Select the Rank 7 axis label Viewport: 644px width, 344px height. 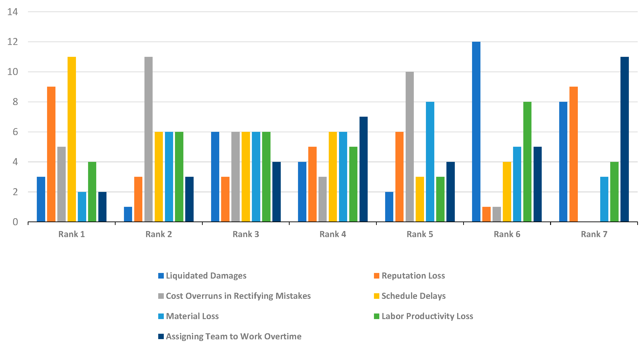594,234
